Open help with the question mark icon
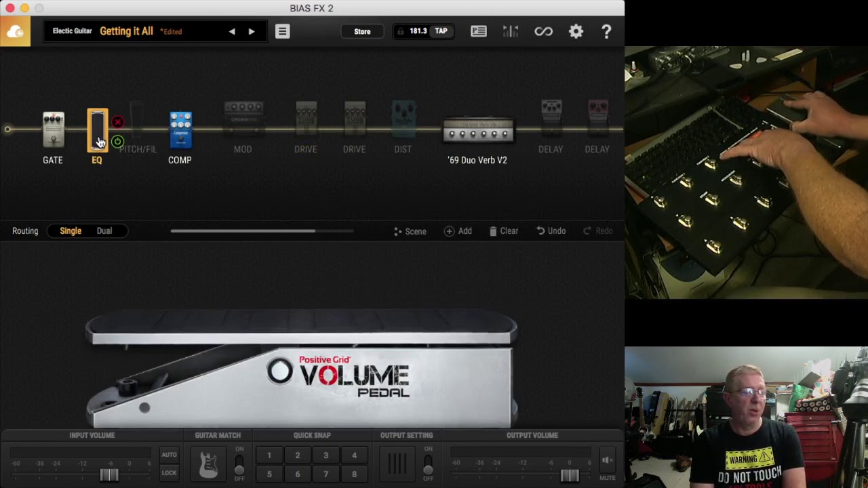 [606, 31]
